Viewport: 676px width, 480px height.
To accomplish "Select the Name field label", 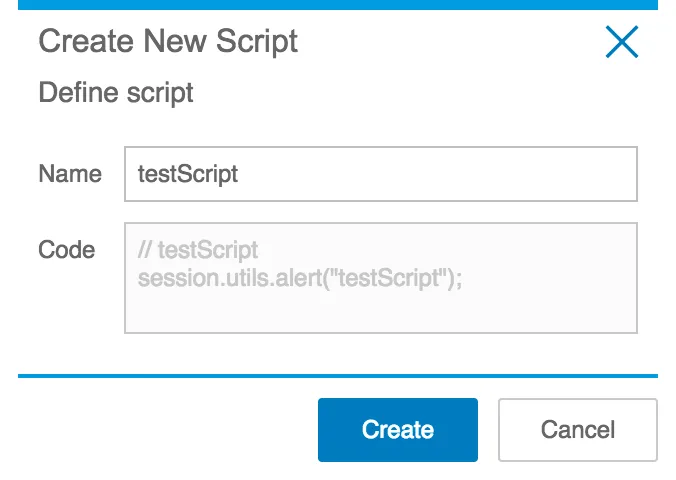I will (x=70, y=174).
